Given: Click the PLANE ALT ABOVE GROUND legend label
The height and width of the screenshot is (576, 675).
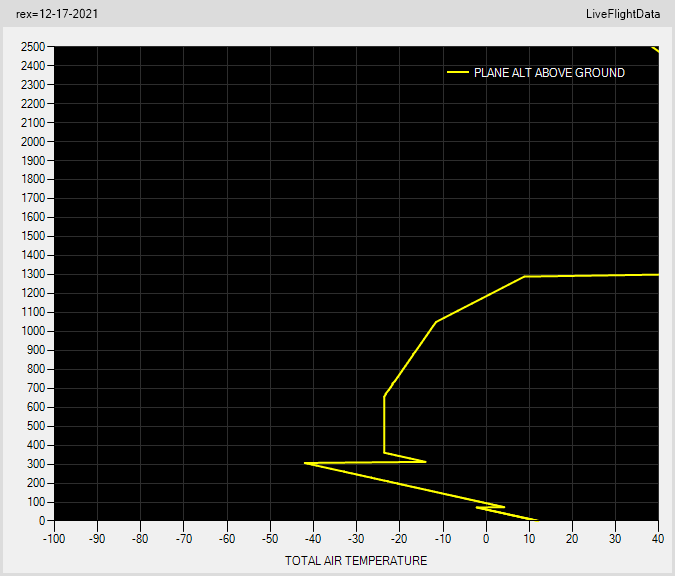Looking at the screenshot, I should [549, 73].
